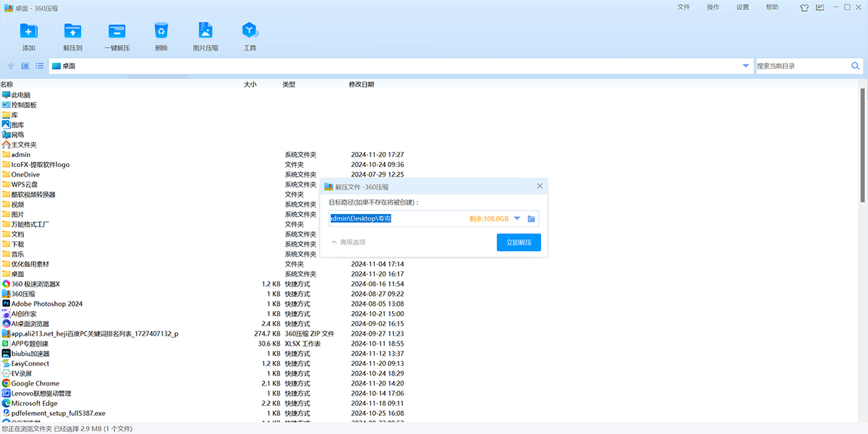868x434 pixels.
Task: Click the file list vertical scrollbar
Action: (x=863, y=145)
